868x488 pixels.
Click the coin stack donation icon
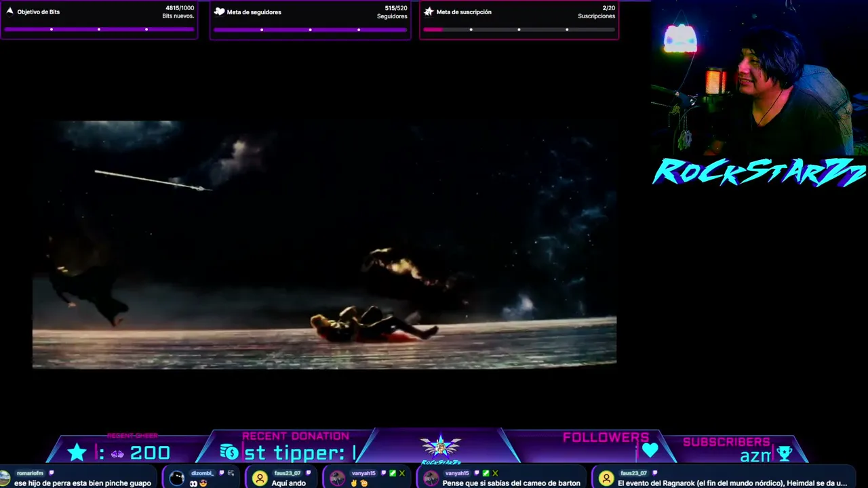[x=229, y=453]
